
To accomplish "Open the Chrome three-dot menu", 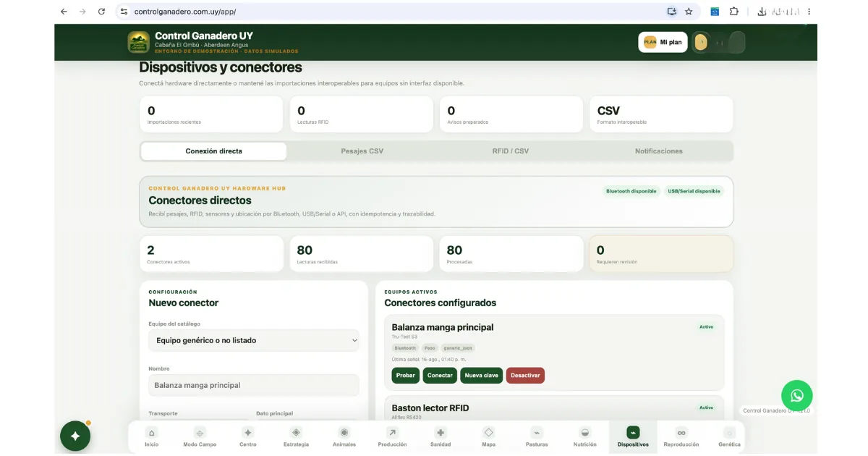I will coord(809,12).
